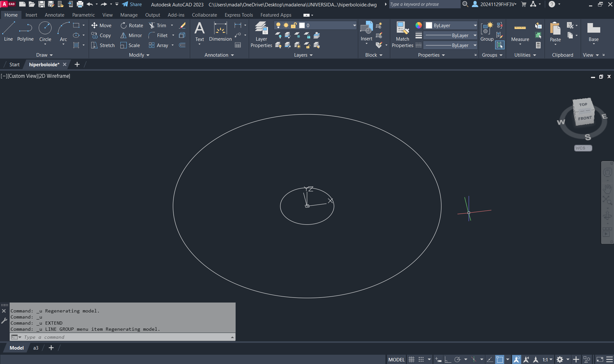Toggle Polar tracking in status bar
This screenshot has height=364, width=614.
point(457,360)
